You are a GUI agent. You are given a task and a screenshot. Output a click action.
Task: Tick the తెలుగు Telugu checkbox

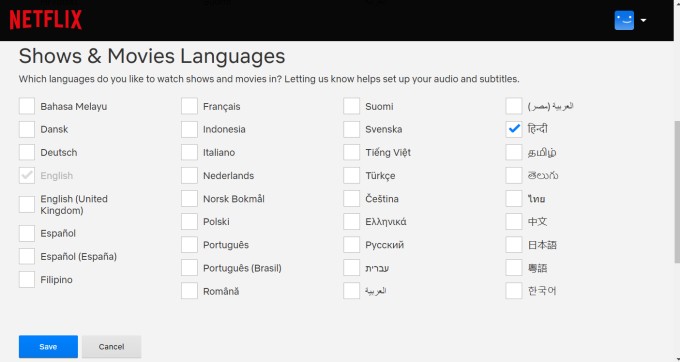coord(514,176)
